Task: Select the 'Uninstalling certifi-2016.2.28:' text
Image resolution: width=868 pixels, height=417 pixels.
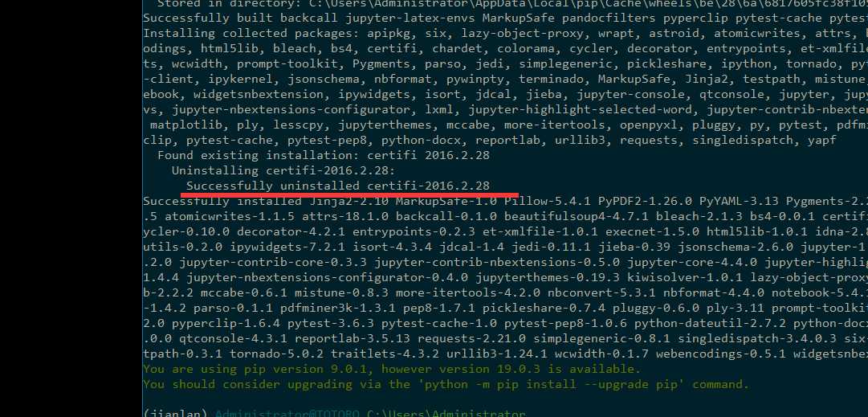Action: point(283,170)
